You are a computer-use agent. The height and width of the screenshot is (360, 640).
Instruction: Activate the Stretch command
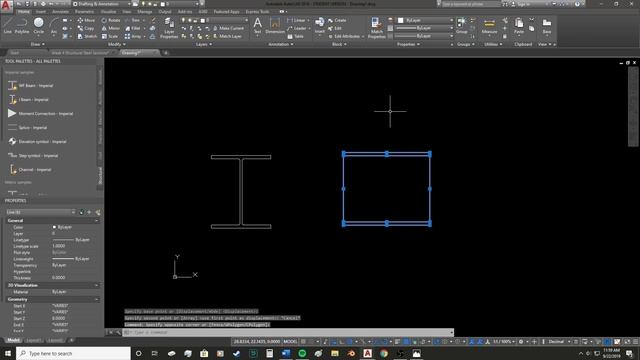[87, 36]
